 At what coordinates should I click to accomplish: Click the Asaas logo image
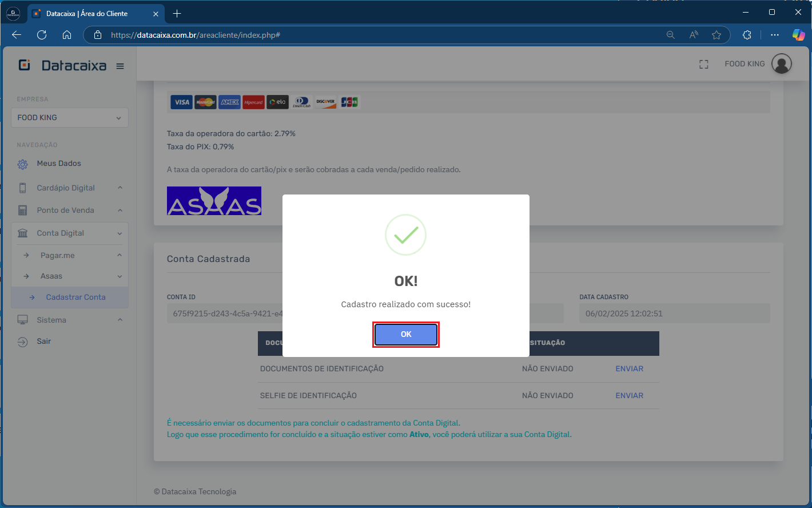pos(214,201)
